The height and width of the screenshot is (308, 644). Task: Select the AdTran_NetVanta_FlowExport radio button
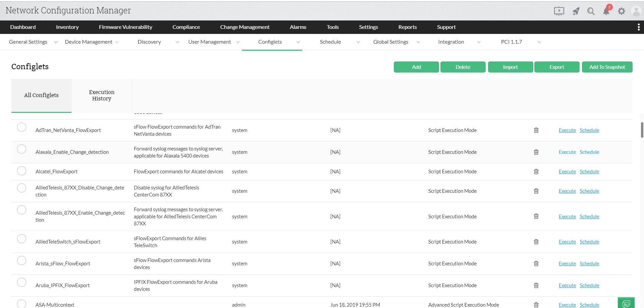[22, 127]
